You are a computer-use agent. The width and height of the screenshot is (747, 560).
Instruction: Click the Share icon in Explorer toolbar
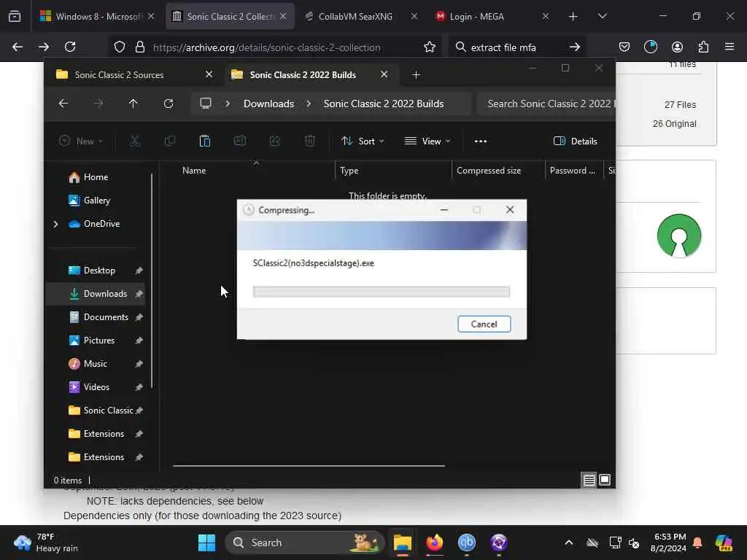coord(275,141)
